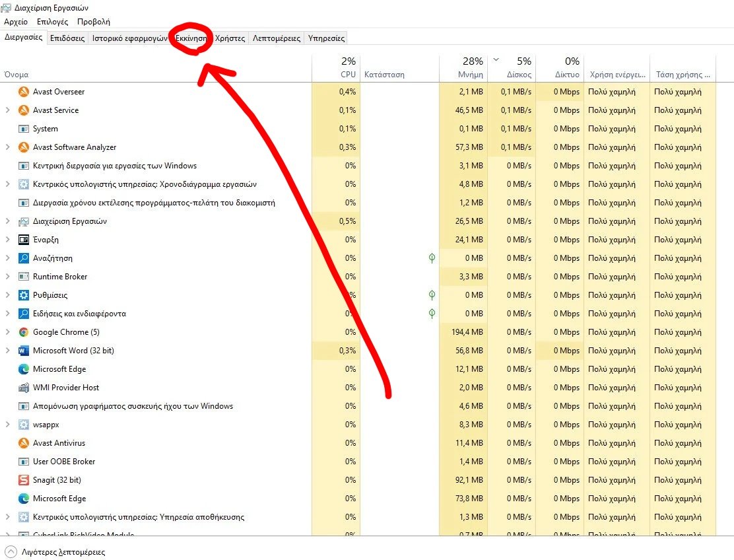Viewport: 734px width, 560px height.
Task: Select Διεργασία χρόνου εκτέλεσης προγράμματος-πελάτη row
Action: tap(358, 203)
